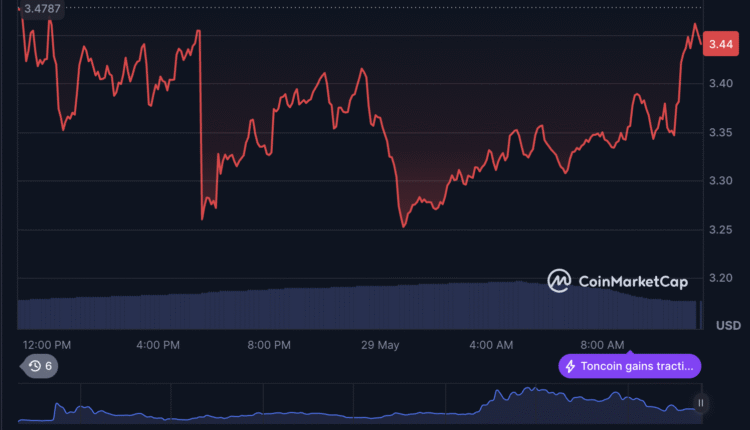Click the 3.30 price axis label
Viewport: 750px width, 430px height.
722,181
